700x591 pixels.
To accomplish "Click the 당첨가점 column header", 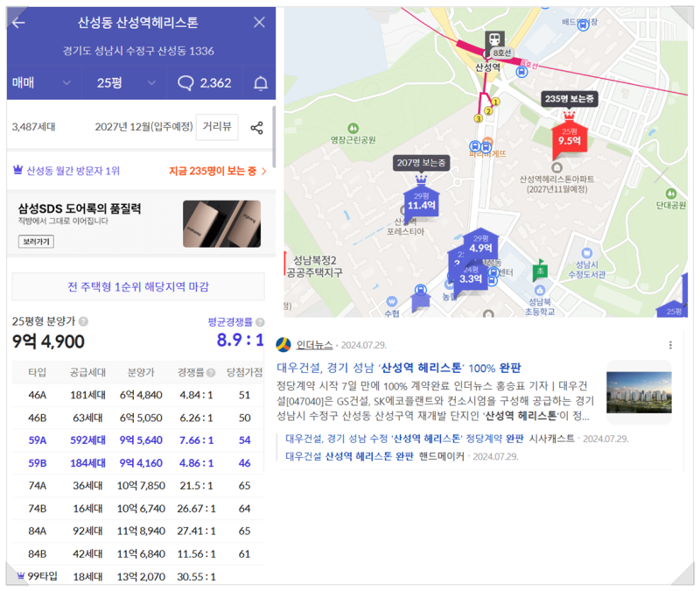I will click(244, 373).
